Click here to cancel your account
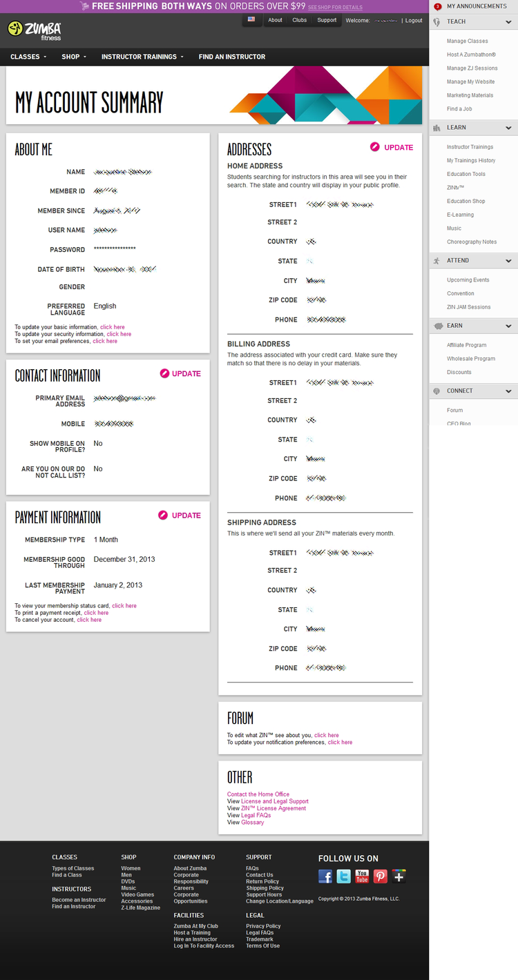Screen dimensions: 518x980 tap(89, 620)
